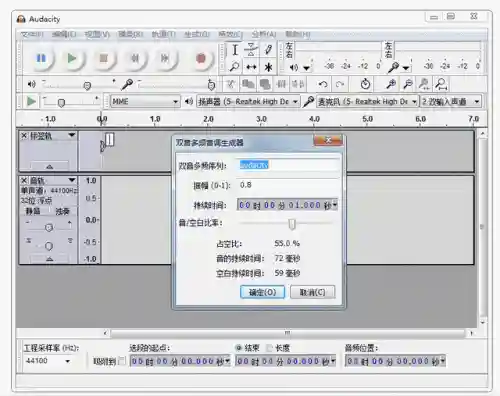
Task: Click the Undo arrow icon
Action: tap(323, 84)
